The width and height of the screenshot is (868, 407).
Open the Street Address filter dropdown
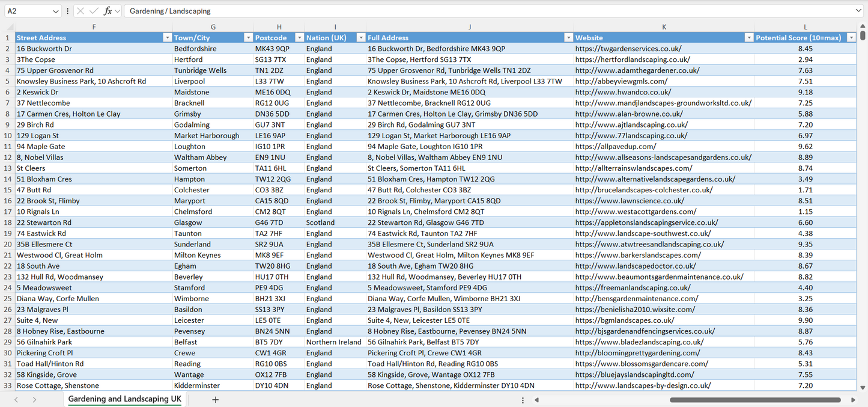167,38
